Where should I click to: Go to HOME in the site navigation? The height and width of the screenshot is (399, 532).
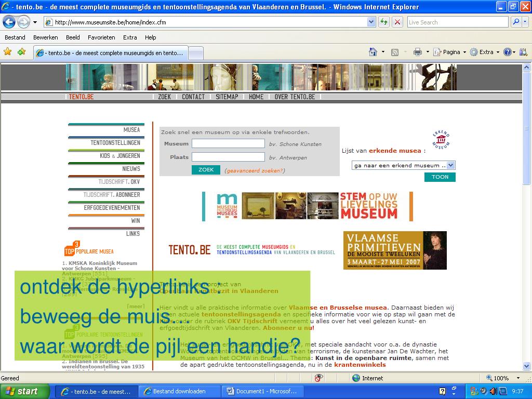pyautogui.click(x=256, y=97)
